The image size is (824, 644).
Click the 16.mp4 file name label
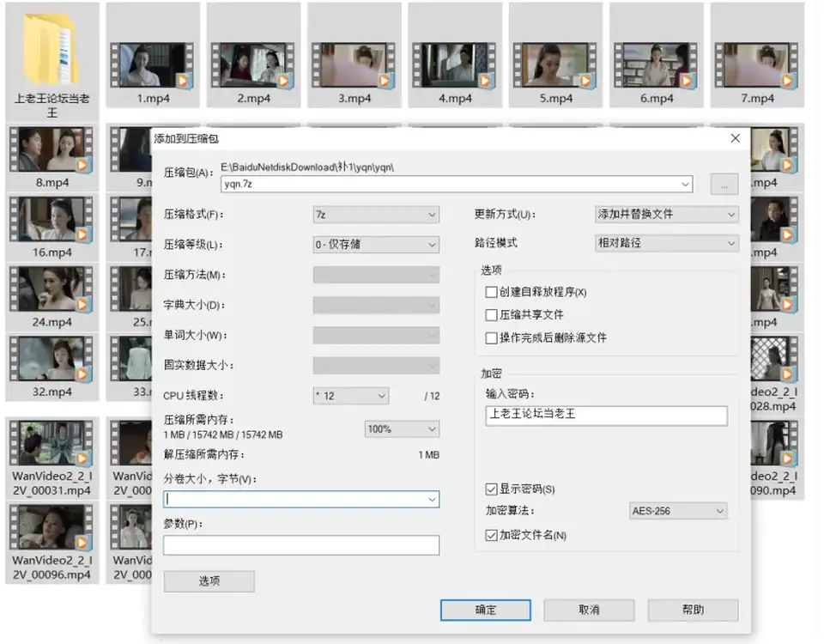point(52,252)
